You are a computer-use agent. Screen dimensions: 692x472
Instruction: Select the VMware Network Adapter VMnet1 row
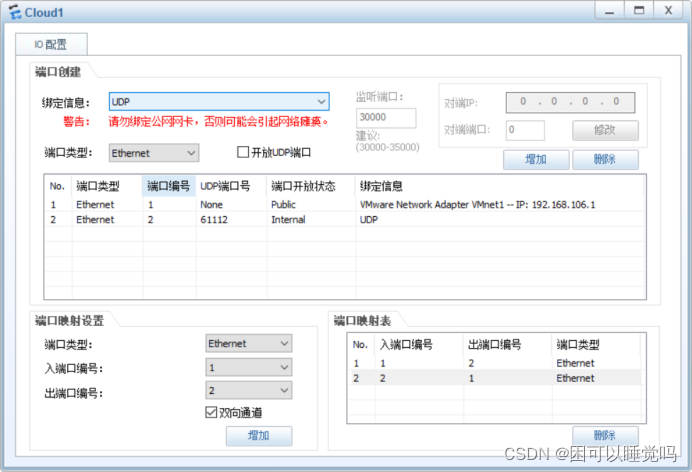345,205
